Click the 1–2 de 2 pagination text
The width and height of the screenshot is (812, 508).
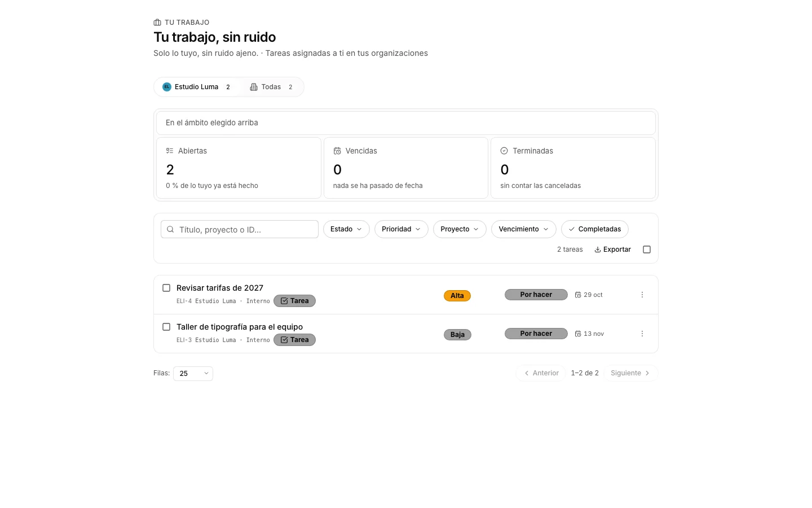click(x=585, y=373)
